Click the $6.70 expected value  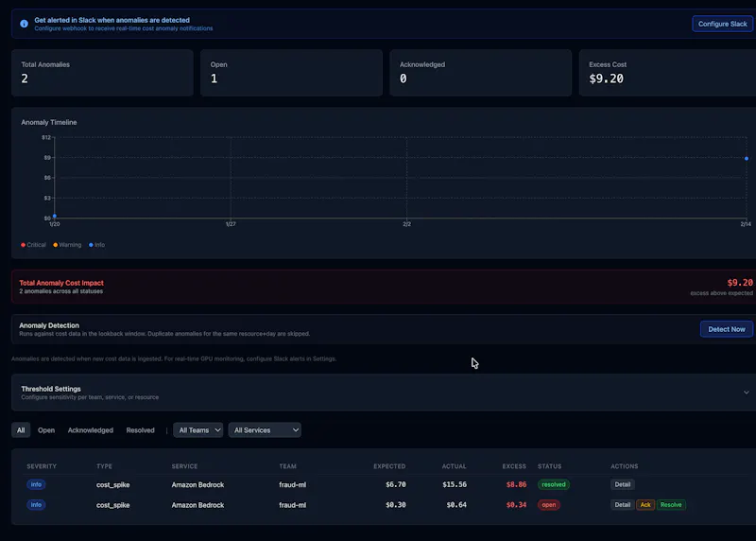[396, 484]
